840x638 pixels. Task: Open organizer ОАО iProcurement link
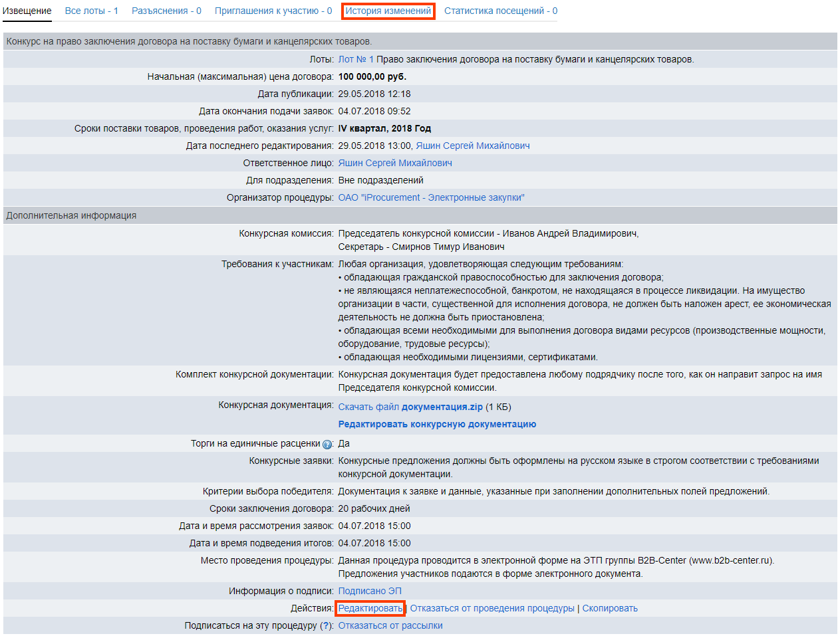[x=431, y=197]
